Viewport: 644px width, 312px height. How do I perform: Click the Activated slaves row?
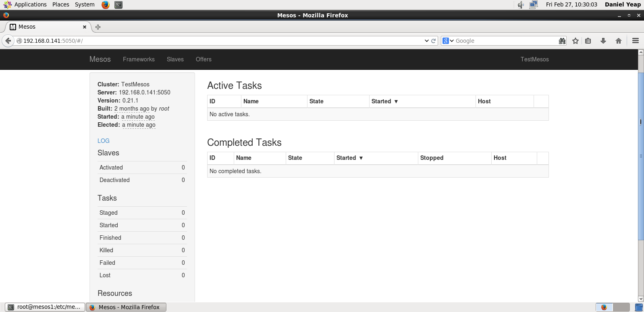click(142, 168)
